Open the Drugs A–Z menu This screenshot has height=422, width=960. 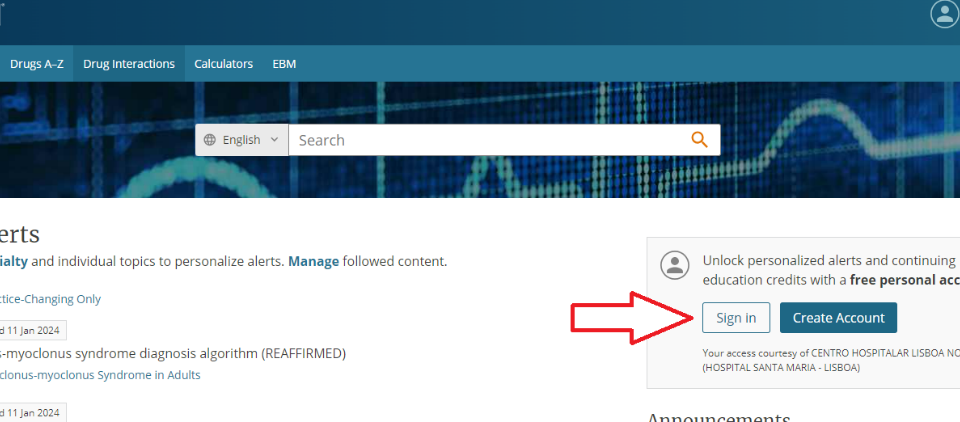coord(37,64)
